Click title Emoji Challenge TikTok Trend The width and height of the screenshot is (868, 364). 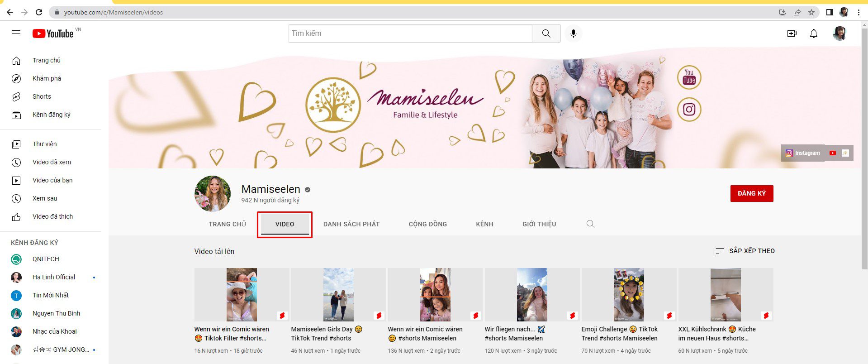[x=620, y=334]
